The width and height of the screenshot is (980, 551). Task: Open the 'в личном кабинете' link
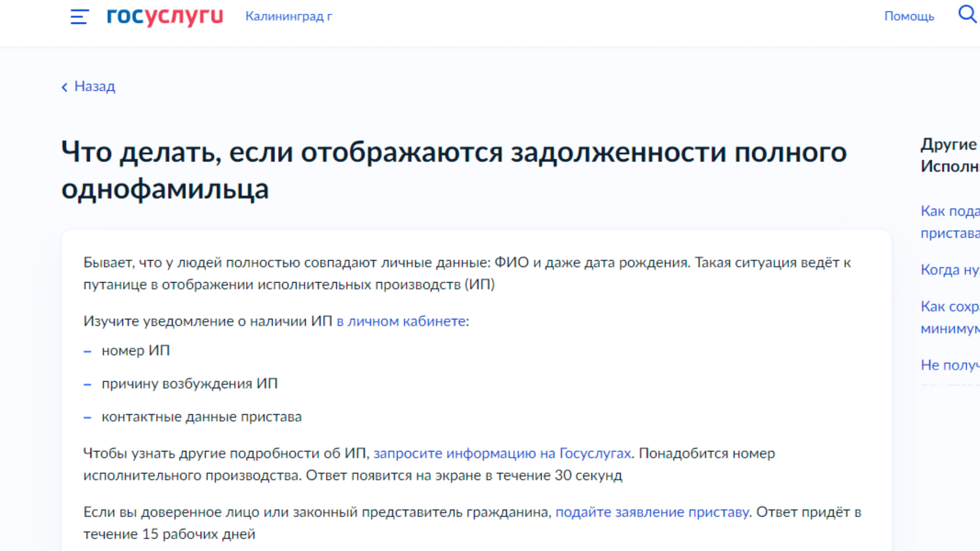pyautogui.click(x=401, y=321)
